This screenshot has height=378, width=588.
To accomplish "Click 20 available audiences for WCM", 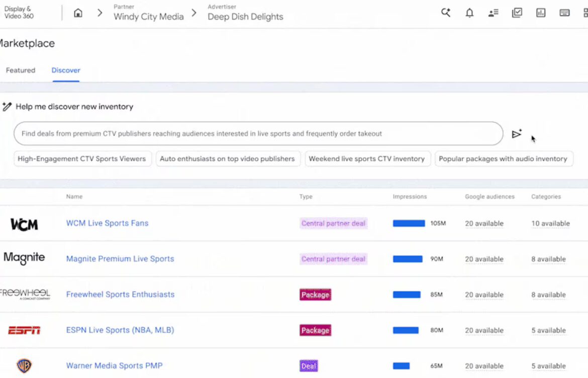I will 484,224.
